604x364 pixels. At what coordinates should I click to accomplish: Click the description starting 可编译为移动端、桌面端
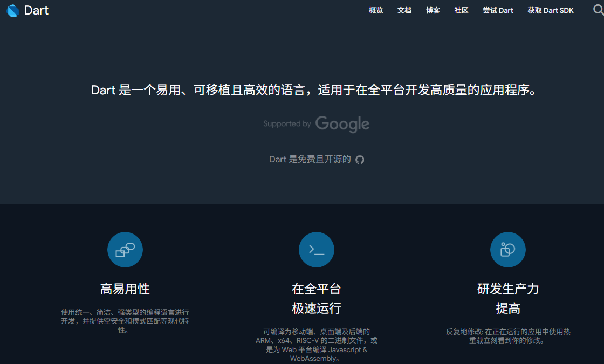(x=316, y=345)
